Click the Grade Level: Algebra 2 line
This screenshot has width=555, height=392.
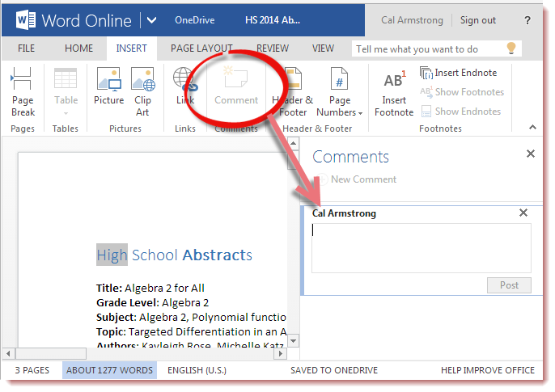(153, 302)
